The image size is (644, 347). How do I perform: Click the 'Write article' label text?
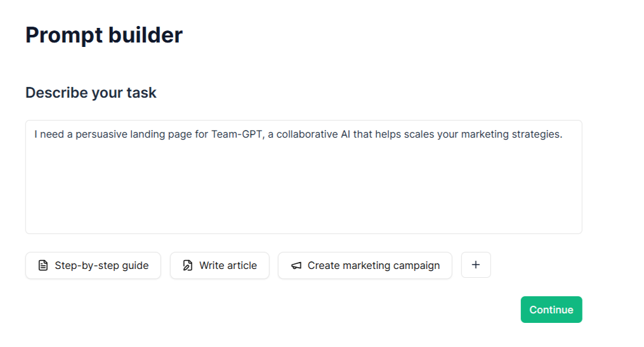pos(228,266)
